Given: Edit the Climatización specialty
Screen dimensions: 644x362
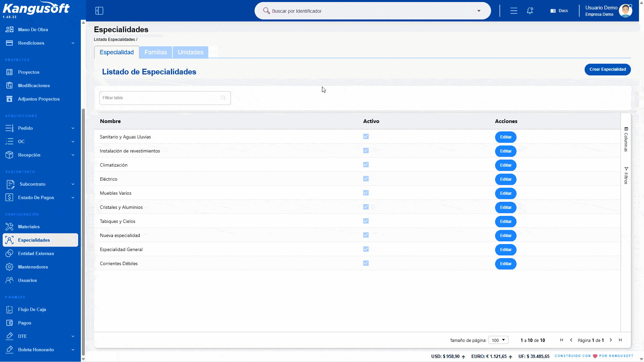Looking at the screenshot, I should tap(505, 165).
